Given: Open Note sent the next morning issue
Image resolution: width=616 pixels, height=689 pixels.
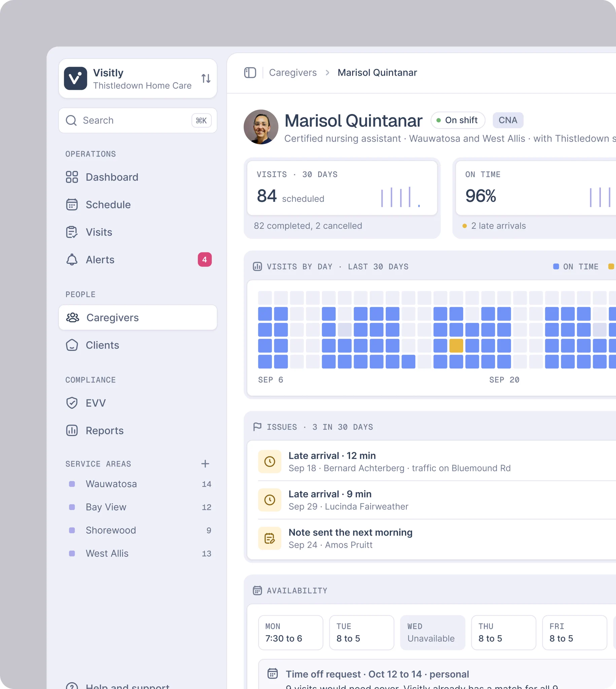Looking at the screenshot, I should (437, 539).
